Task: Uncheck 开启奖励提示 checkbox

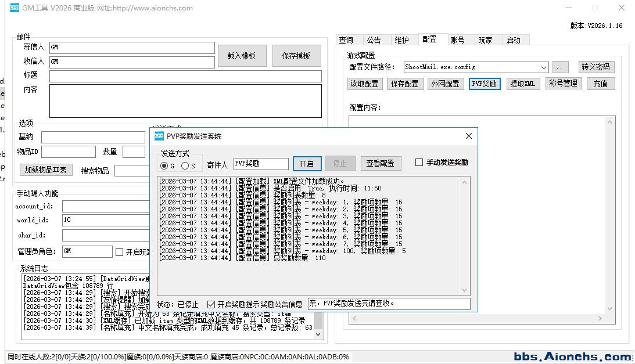Action: (211, 304)
